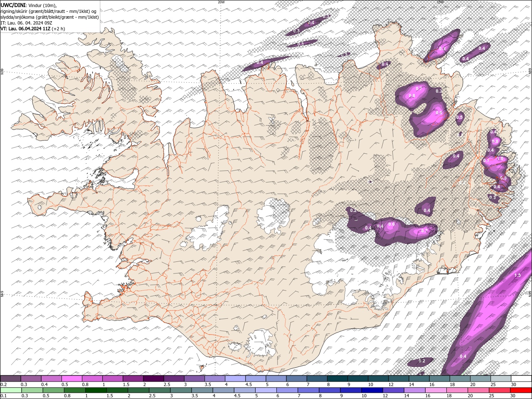Pick the rain scale swatch starting at 14
The width and height of the screenshot is (532, 399).
tap(414, 390)
